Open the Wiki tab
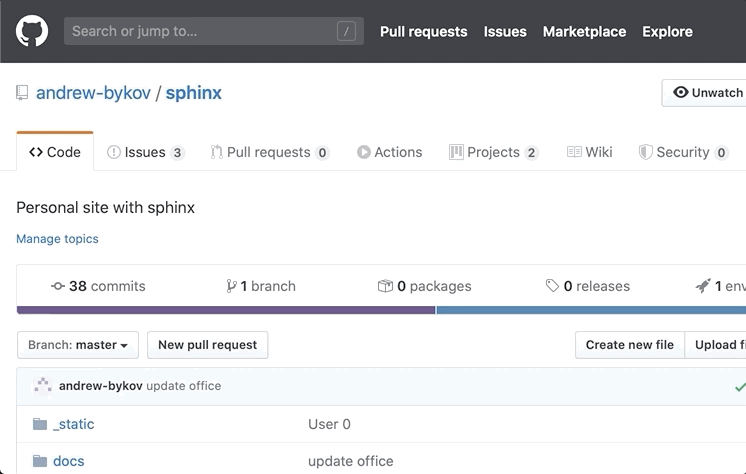The image size is (746, 474). click(x=589, y=152)
